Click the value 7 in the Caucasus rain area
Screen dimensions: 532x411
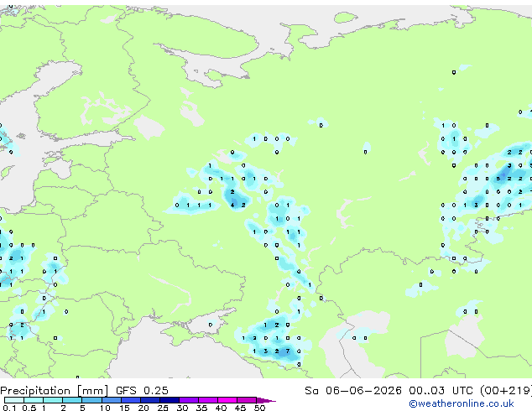(288, 351)
